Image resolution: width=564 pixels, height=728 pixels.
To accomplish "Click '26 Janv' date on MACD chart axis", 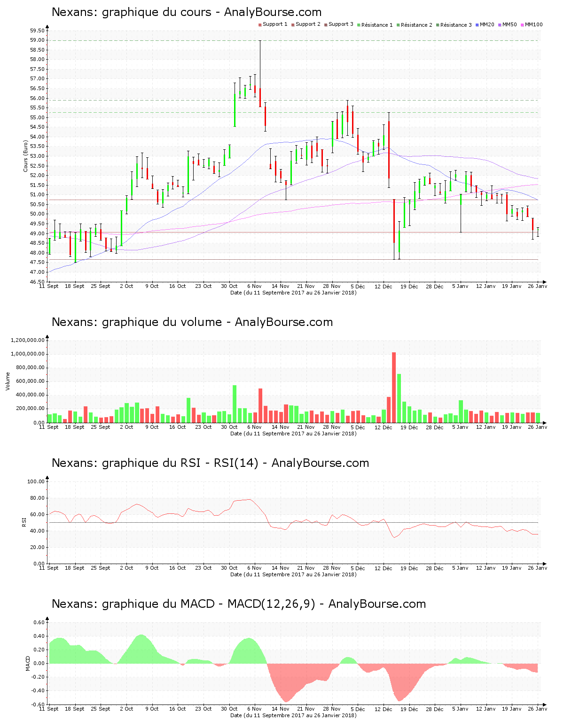I will (537, 709).
